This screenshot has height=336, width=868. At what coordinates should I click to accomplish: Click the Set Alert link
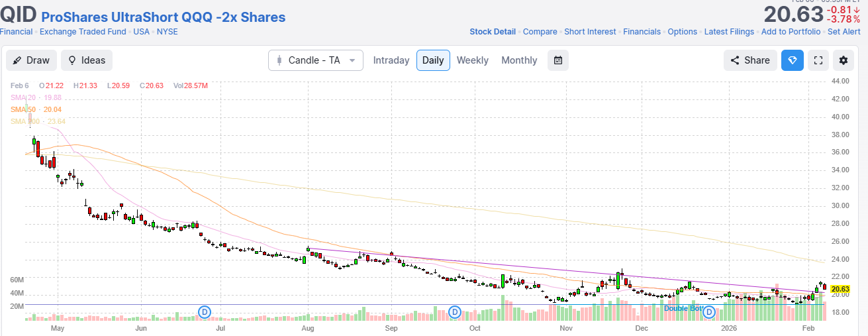point(844,32)
